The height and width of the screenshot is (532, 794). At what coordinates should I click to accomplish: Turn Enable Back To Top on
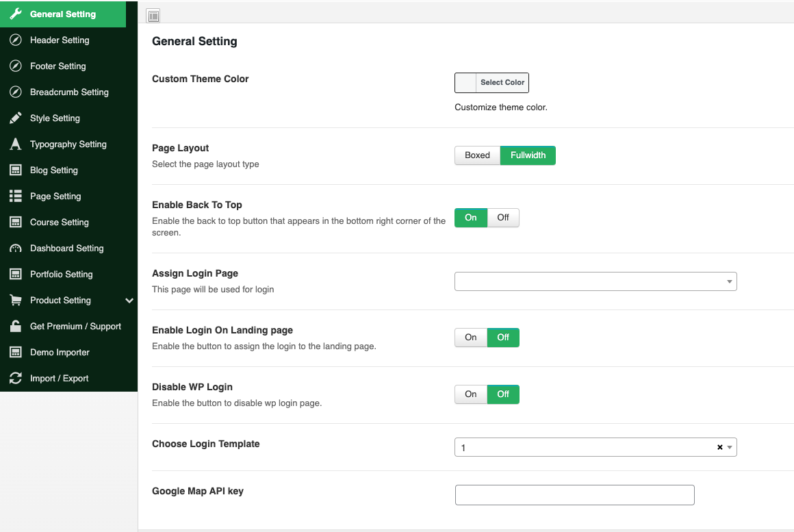(471, 218)
